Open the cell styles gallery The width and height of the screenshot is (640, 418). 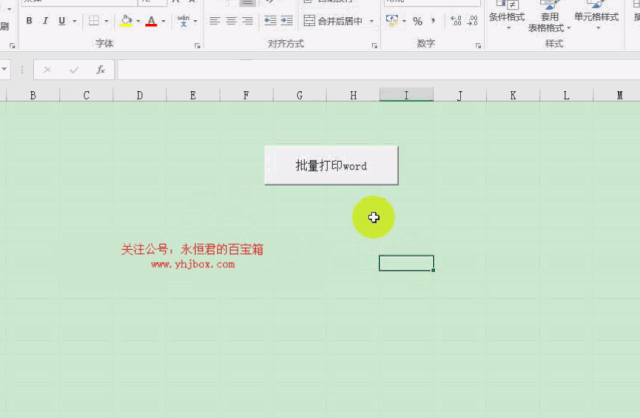(x=596, y=20)
